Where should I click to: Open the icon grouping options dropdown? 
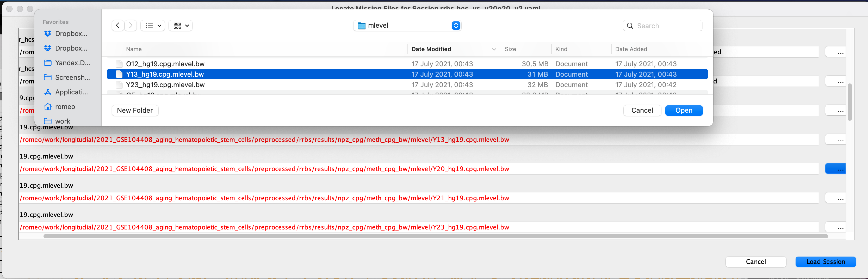click(181, 25)
